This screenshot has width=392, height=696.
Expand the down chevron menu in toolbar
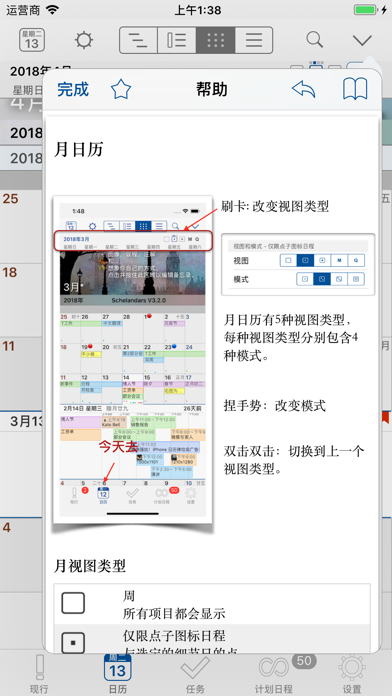[x=362, y=40]
